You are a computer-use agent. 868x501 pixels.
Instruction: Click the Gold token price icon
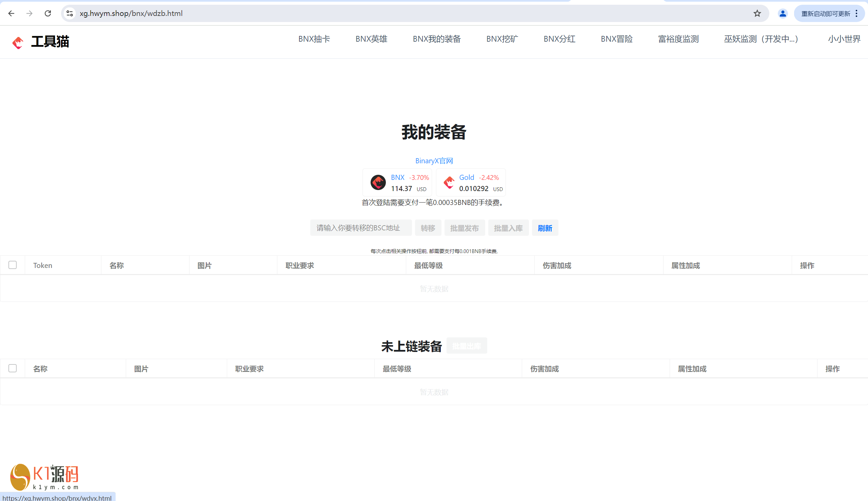[449, 182]
